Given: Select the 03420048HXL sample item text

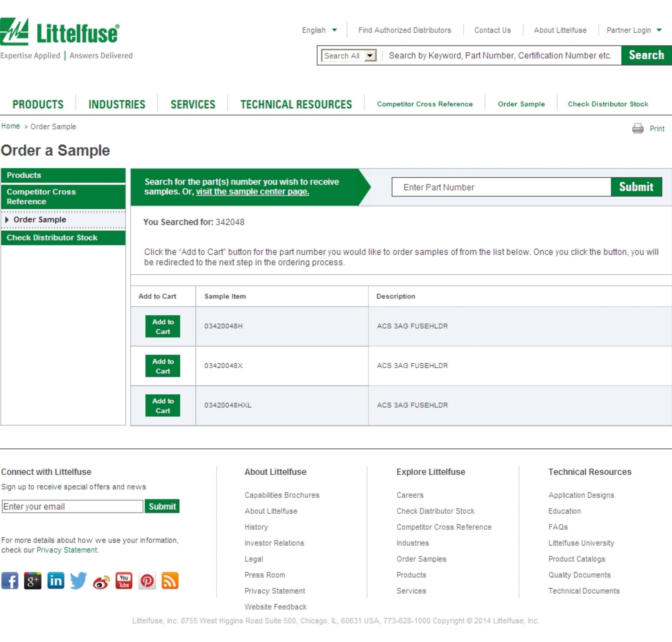Looking at the screenshot, I should (228, 405).
